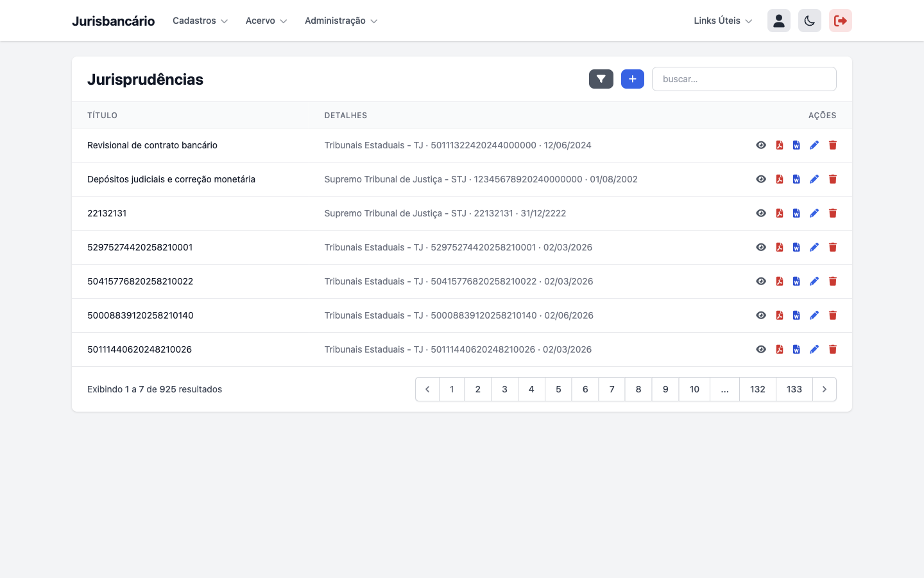
Task: View entry 50008839120258210140 with eye icon
Action: [761, 315]
